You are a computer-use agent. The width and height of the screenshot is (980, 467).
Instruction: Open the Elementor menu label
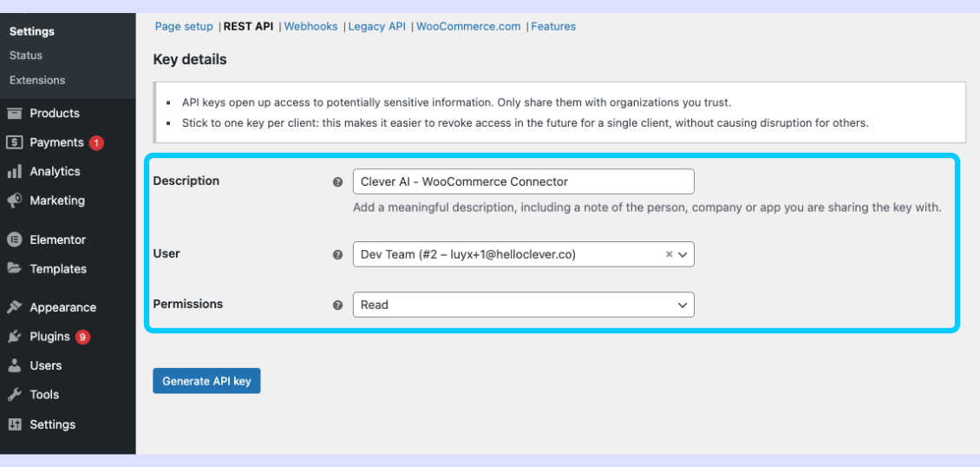[x=57, y=240]
